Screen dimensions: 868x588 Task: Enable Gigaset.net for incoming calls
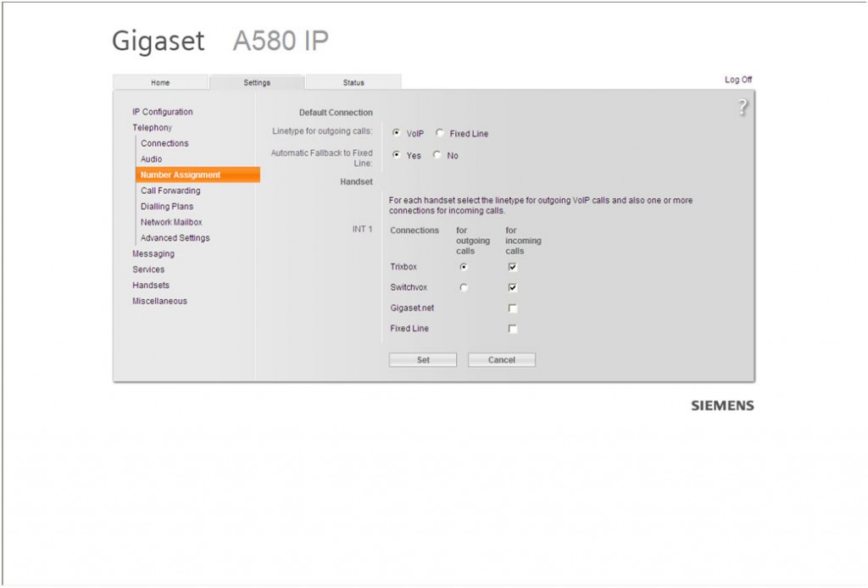[513, 308]
